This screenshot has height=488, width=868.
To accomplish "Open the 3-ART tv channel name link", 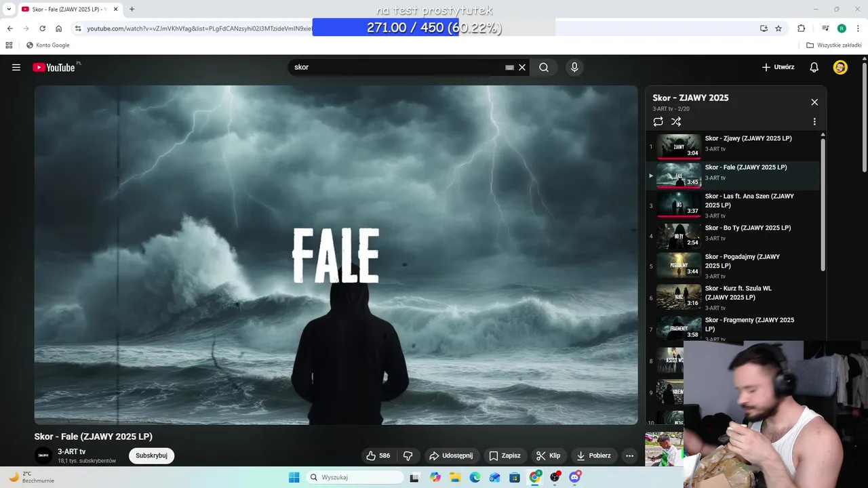I will 72,451.
